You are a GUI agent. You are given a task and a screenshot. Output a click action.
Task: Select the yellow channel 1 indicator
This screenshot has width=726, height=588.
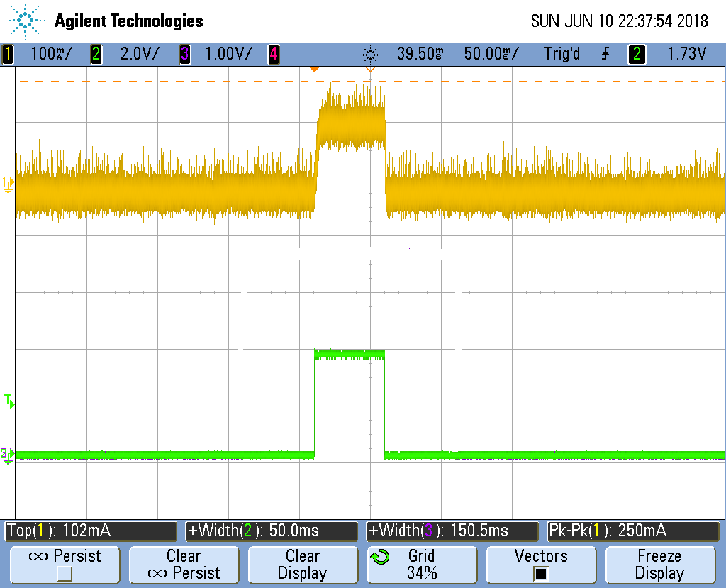click(8, 54)
